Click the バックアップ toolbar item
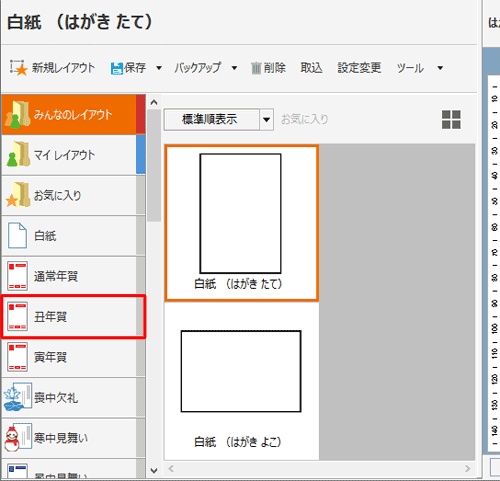Image resolution: width=500 pixels, height=481 pixels. coord(197,68)
